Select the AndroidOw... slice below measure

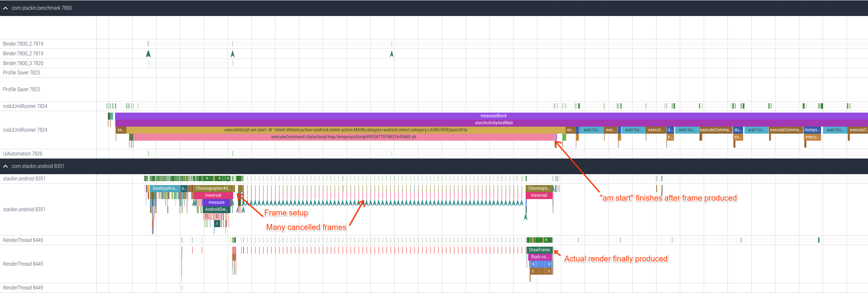tap(216, 209)
